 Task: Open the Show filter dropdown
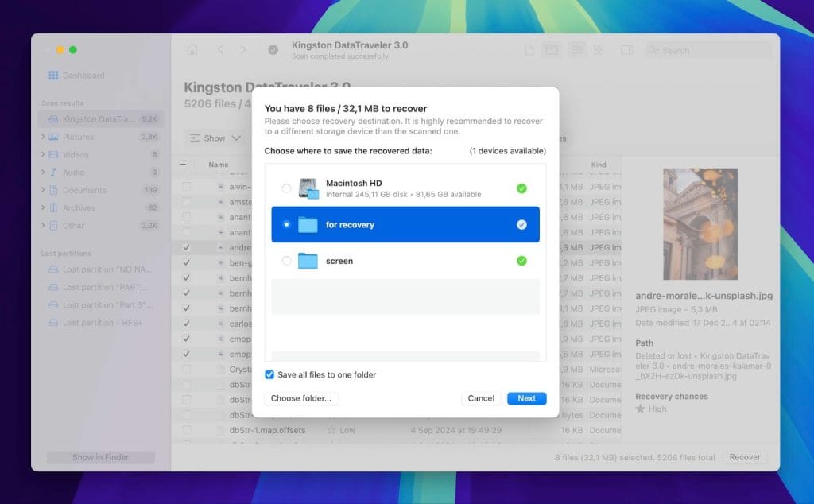pos(215,138)
